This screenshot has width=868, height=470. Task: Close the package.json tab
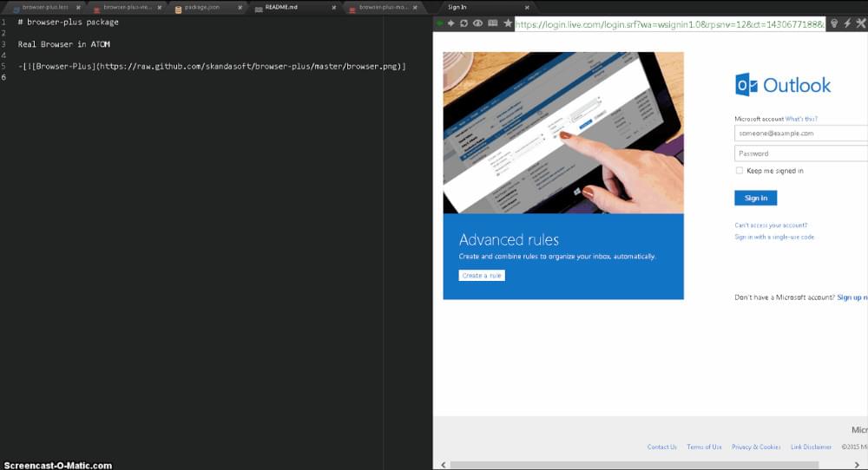coord(240,7)
